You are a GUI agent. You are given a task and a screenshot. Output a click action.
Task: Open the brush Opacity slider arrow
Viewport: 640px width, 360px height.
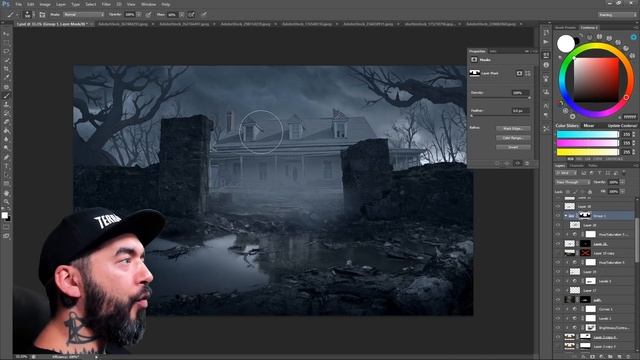click(x=138, y=15)
